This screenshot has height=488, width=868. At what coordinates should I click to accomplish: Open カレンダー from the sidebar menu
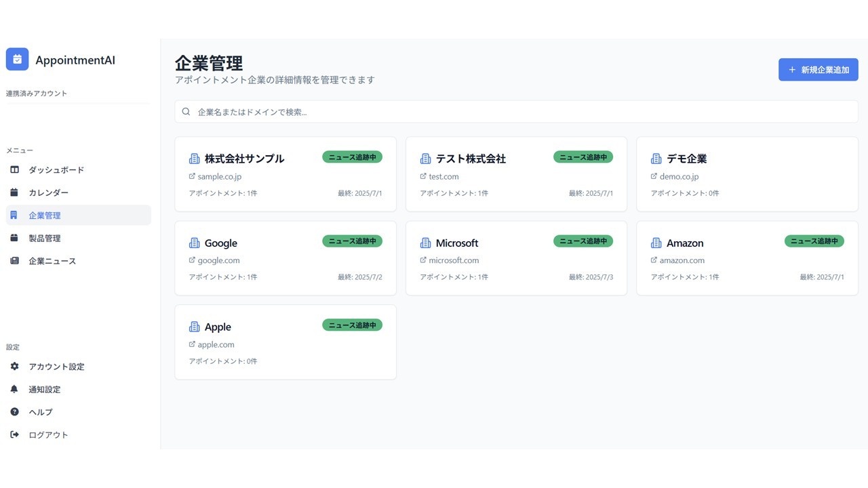pos(79,192)
